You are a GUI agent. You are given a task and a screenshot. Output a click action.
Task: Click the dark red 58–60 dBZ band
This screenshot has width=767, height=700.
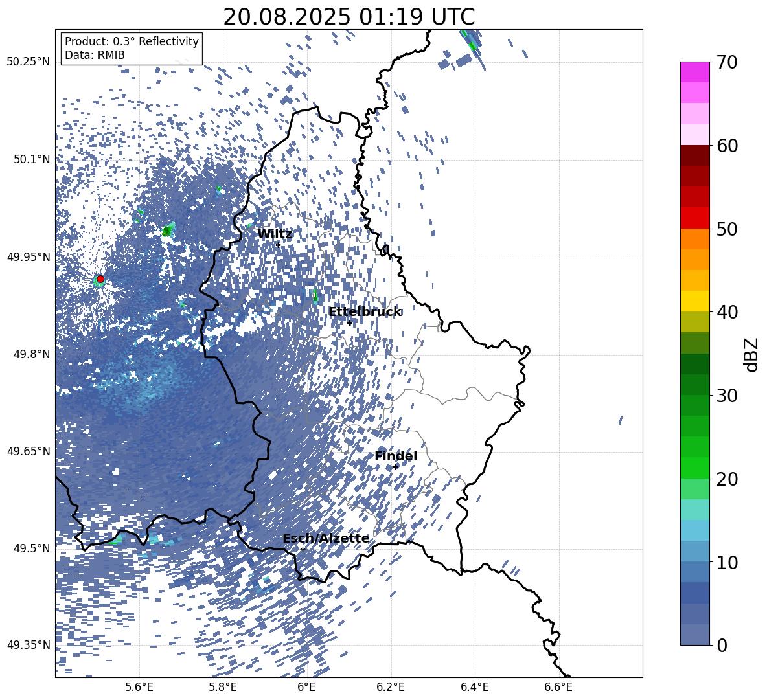click(695, 155)
